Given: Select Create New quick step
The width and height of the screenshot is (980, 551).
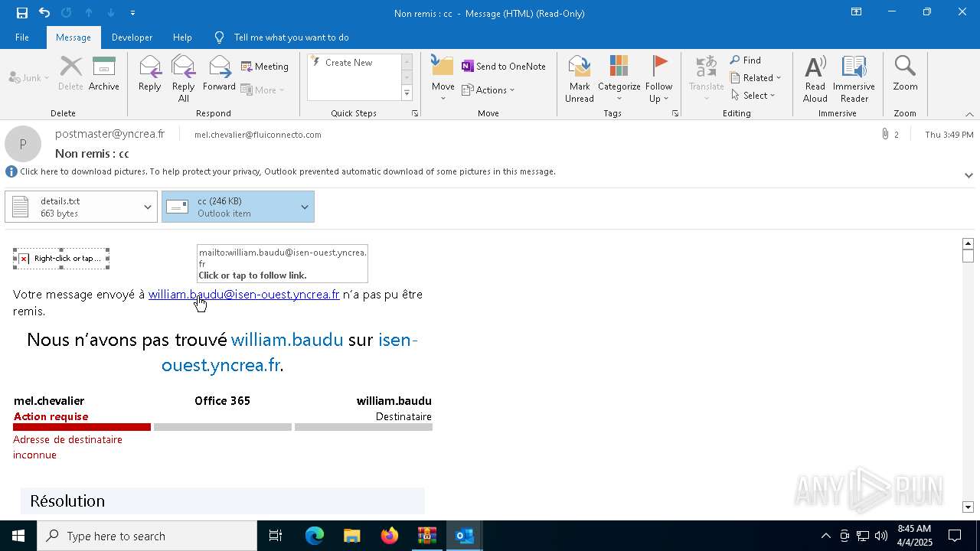Looking at the screenshot, I should click(x=348, y=63).
